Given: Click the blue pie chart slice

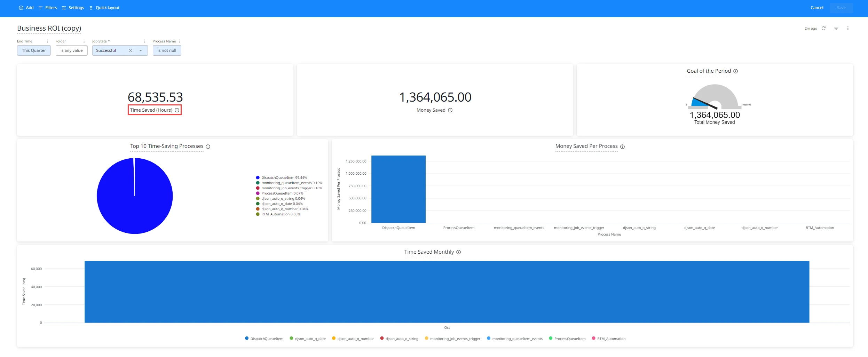Looking at the screenshot, I should [x=135, y=196].
